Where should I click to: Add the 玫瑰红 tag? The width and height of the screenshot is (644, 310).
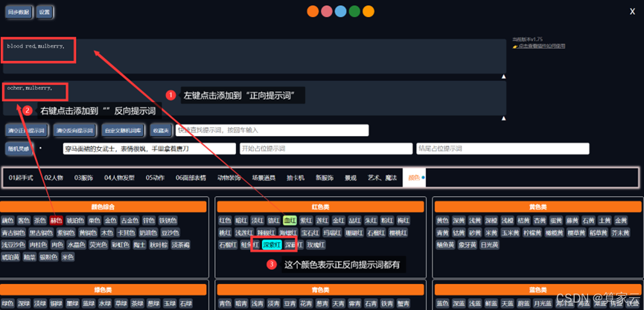[317, 245]
